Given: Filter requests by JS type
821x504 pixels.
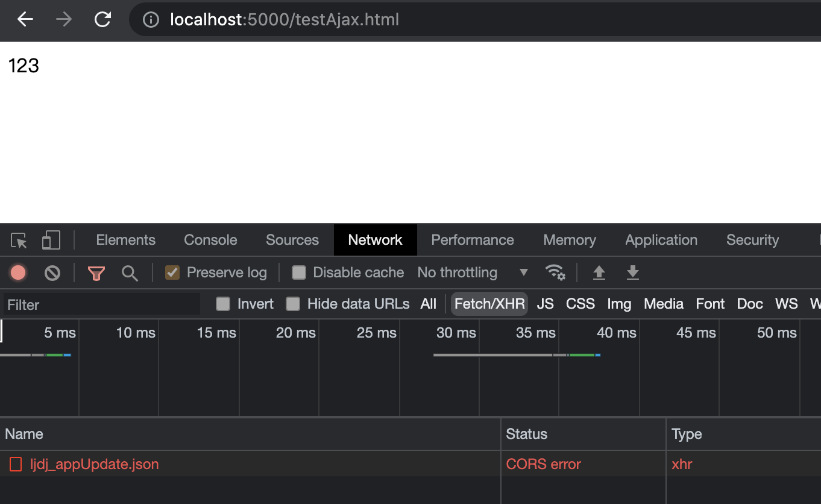Looking at the screenshot, I should tap(545, 304).
